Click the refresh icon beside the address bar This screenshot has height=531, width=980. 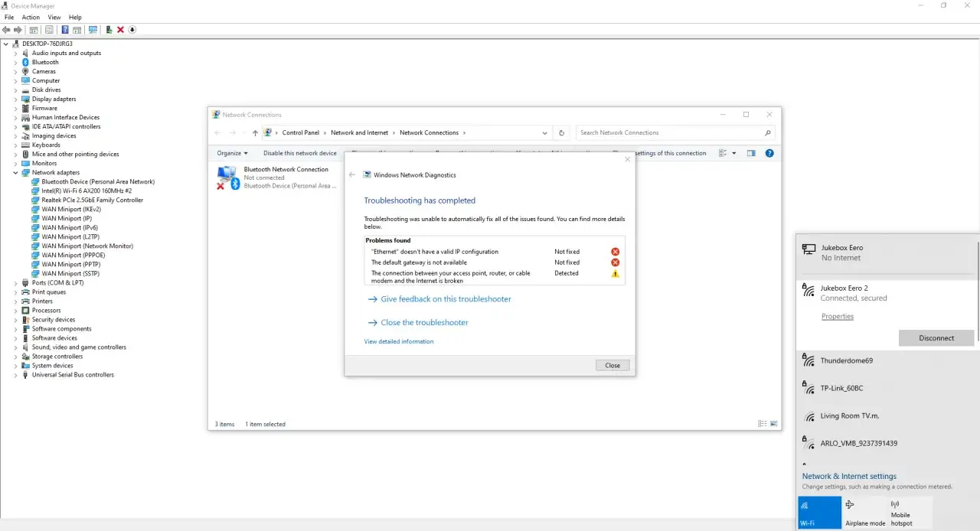tap(561, 132)
